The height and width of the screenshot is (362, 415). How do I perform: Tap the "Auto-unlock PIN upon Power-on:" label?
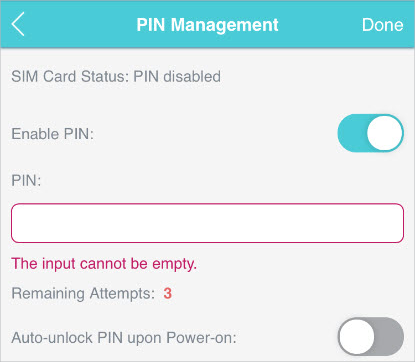pos(124,338)
